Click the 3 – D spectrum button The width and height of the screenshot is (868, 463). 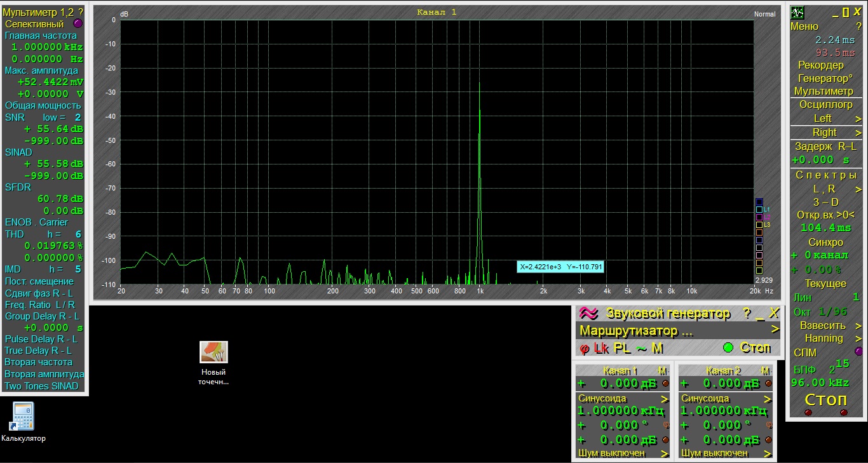pyautogui.click(x=826, y=202)
